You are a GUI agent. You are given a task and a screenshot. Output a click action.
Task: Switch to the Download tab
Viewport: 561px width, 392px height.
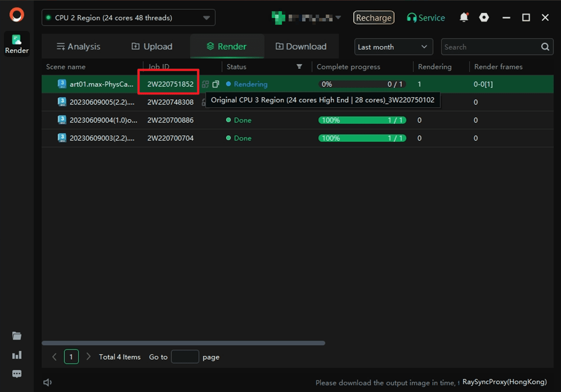click(301, 47)
